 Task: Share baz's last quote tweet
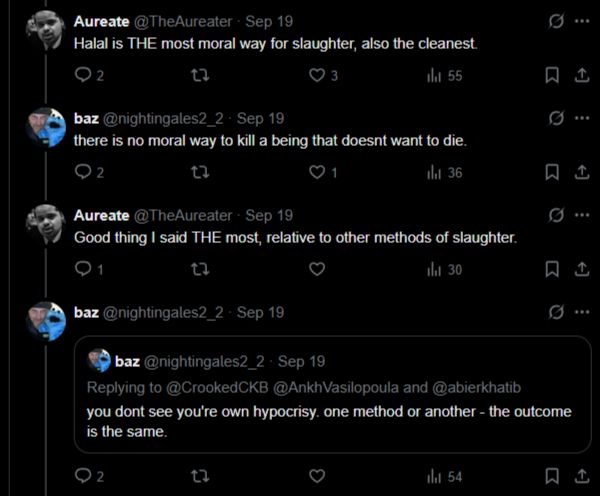point(579,477)
